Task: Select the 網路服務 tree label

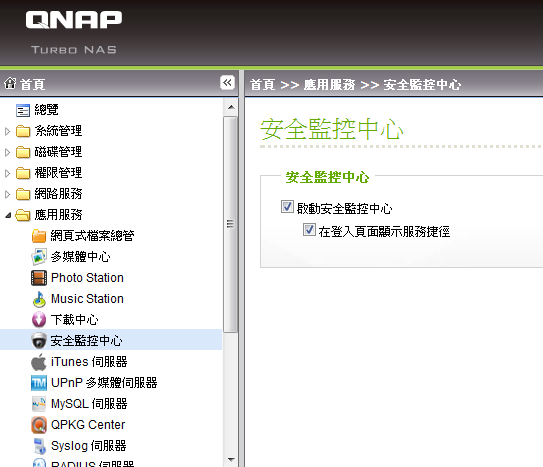Action: [x=58, y=194]
